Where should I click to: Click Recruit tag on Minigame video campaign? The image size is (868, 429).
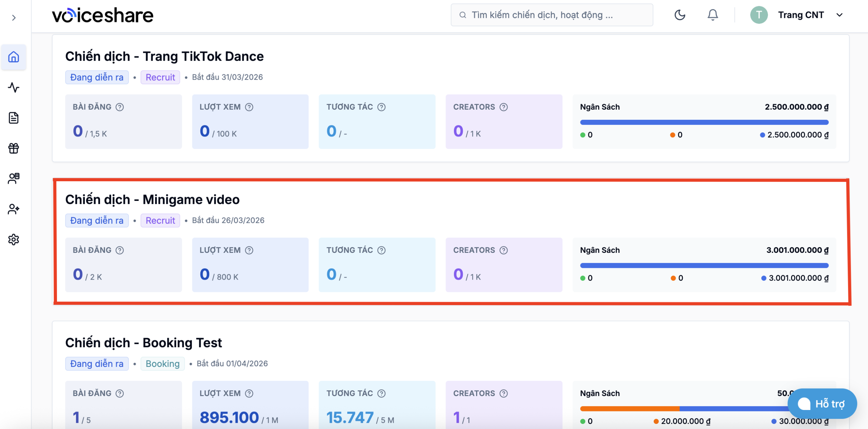pyautogui.click(x=160, y=221)
